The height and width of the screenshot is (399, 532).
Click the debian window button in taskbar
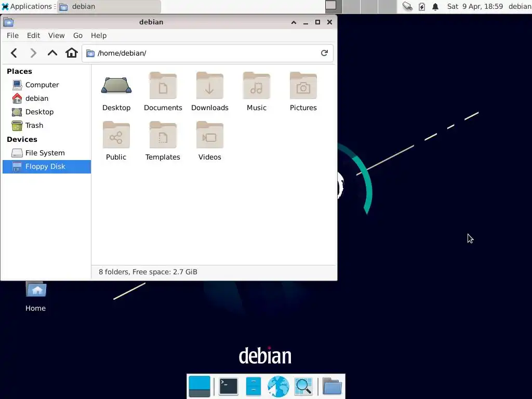click(x=109, y=6)
